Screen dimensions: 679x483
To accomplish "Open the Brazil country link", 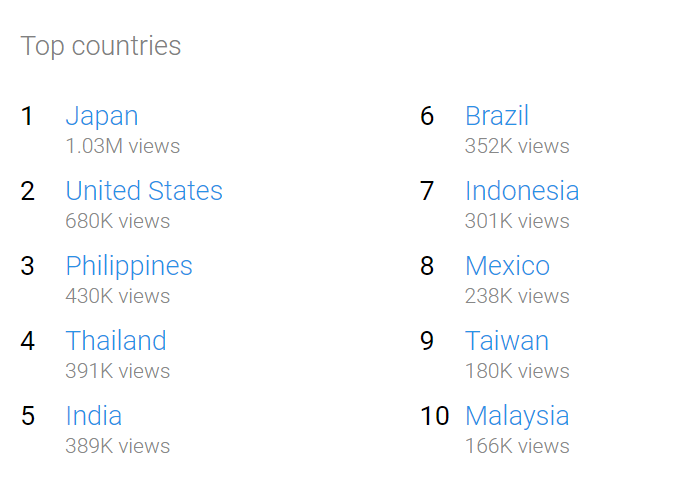I will pos(497,116).
